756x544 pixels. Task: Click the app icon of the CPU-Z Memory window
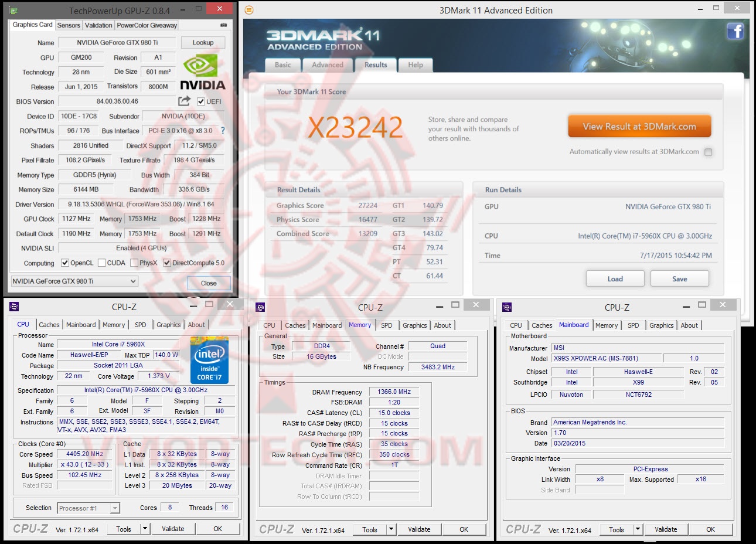pos(261,307)
